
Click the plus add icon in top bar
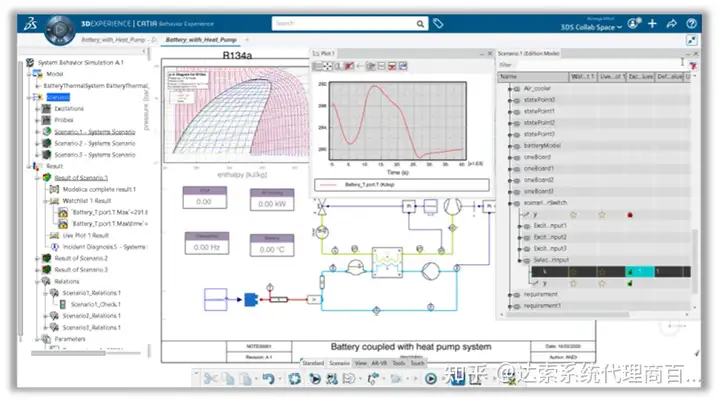652,23
